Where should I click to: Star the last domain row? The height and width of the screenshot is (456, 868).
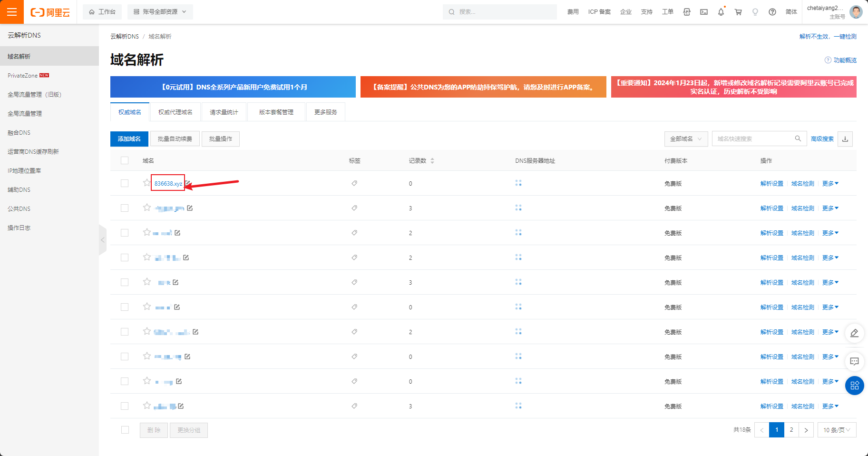147,406
